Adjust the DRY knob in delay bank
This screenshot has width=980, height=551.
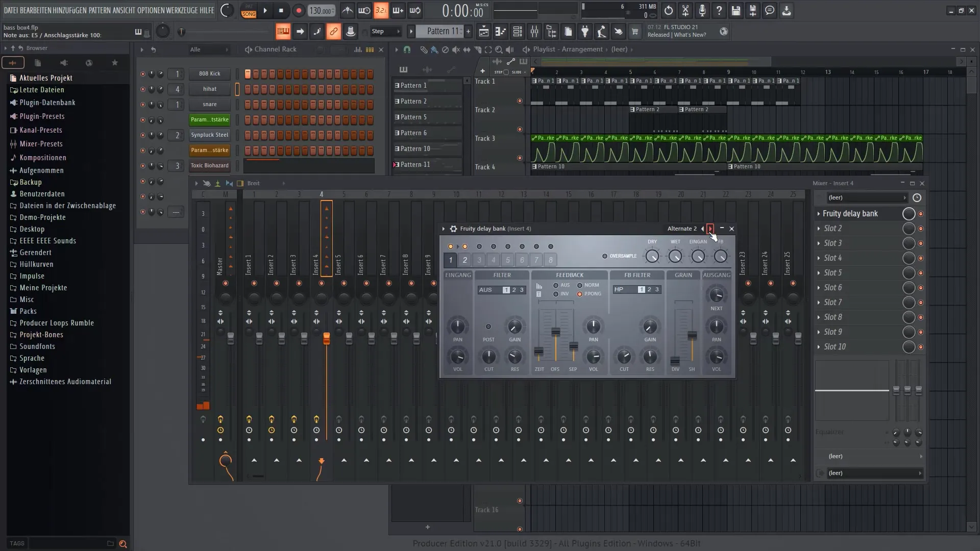(652, 256)
